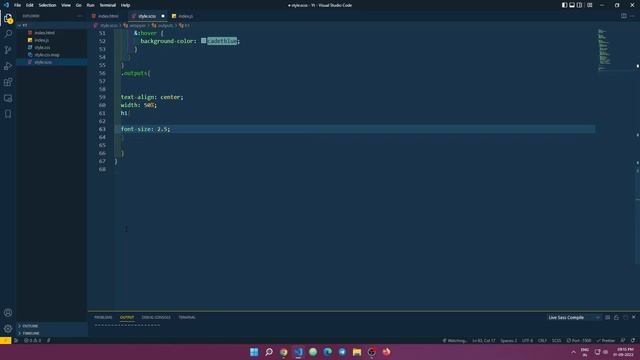Open Microsoft Edge from the taskbar

(x=328, y=352)
